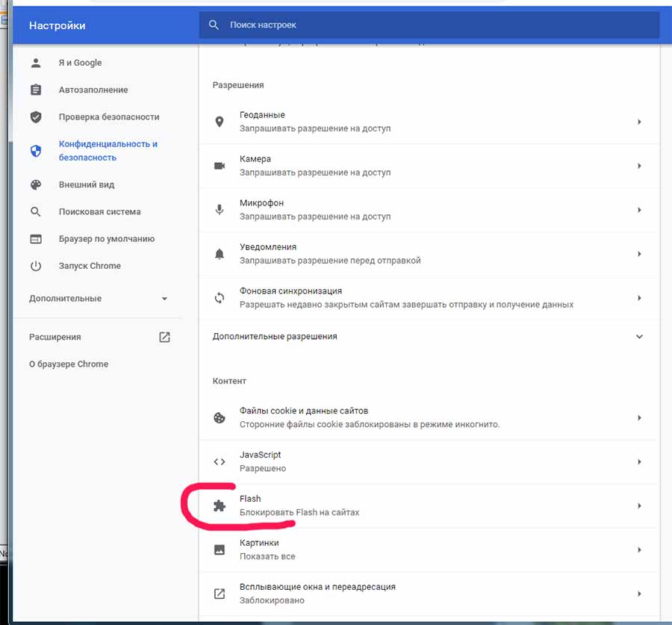Click the image icon for Картинки
The image size is (672, 625).
[220, 550]
